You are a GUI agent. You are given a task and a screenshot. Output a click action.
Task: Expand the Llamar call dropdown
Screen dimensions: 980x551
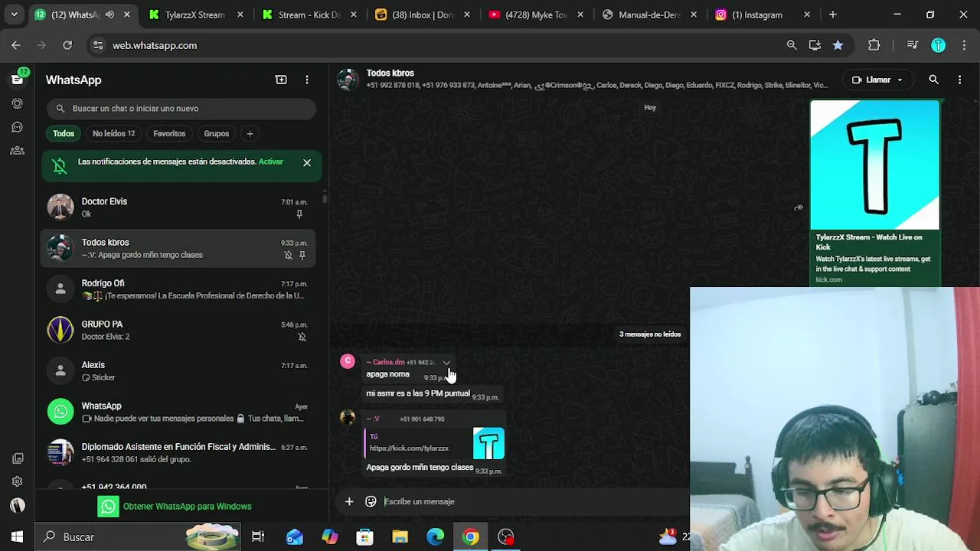[x=900, y=80]
